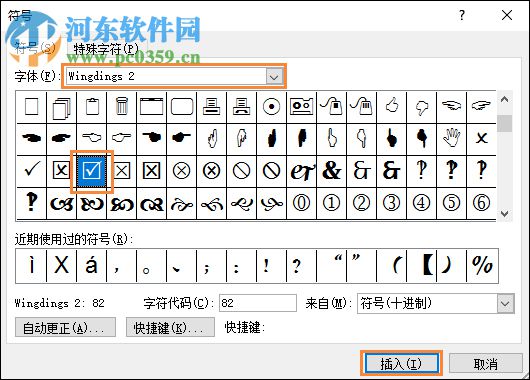The height and width of the screenshot is (380, 530).
Task: Select the bold ampersand symbol
Action: pyautogui.click(x=332, y=171)
